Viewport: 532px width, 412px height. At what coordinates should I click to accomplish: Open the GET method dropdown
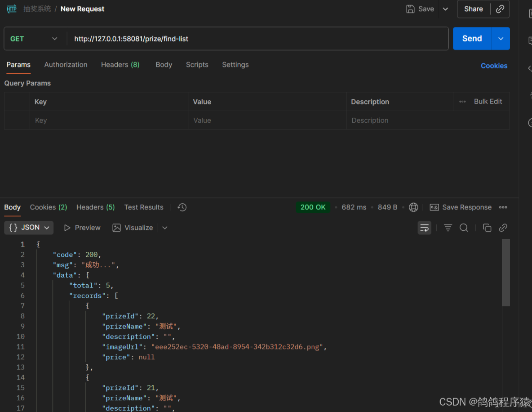35,39
